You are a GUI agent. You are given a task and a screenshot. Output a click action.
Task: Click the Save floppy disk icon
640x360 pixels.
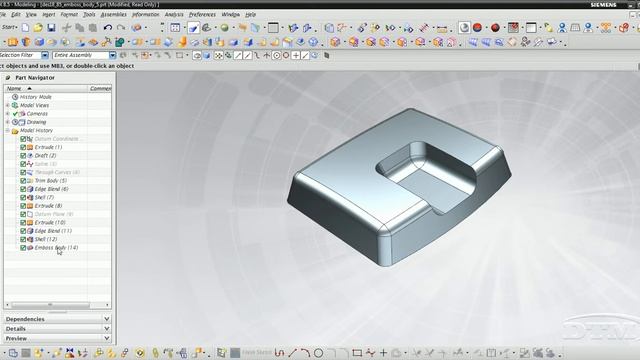tap(51, 28)
